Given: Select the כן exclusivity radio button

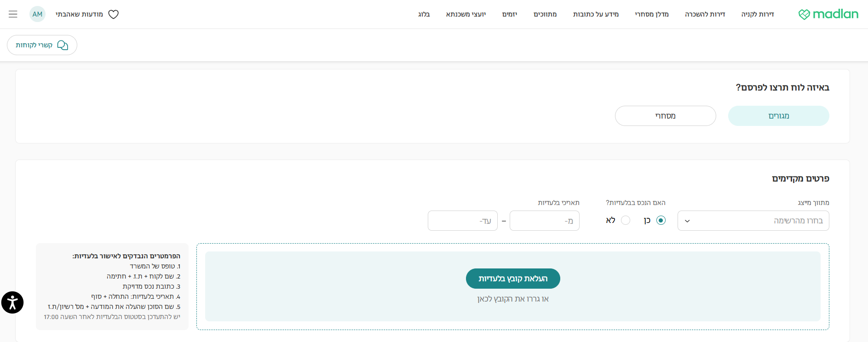Looking at the screenshot, I should click(x=661, y=220).
